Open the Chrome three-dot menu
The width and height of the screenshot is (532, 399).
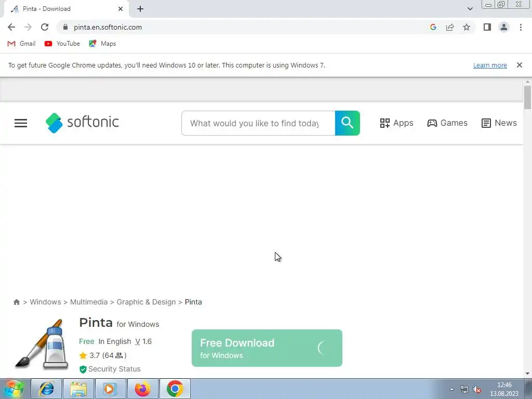(x=521, y=27)
